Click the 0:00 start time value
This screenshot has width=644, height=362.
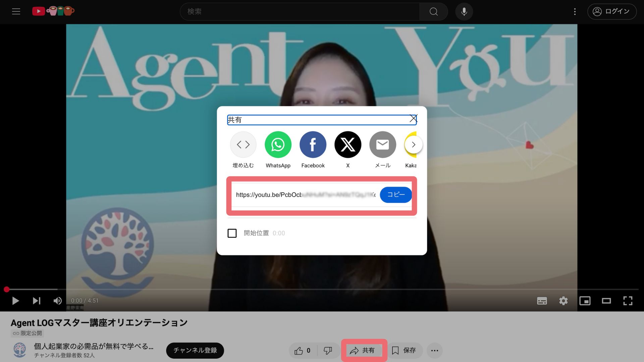click(x=279, y=233)
